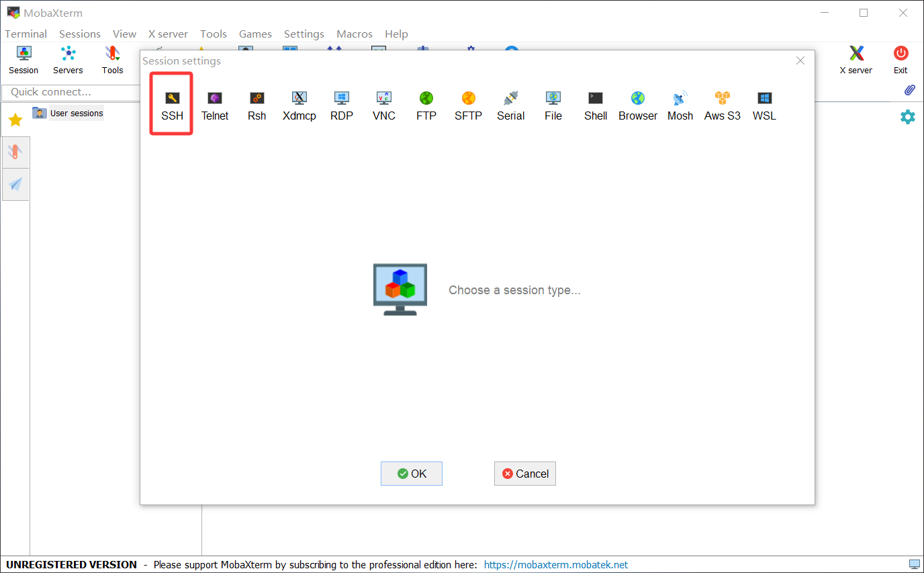Screen dimensions: 924x573
Task: Open the Games menu
Action: 255,34
